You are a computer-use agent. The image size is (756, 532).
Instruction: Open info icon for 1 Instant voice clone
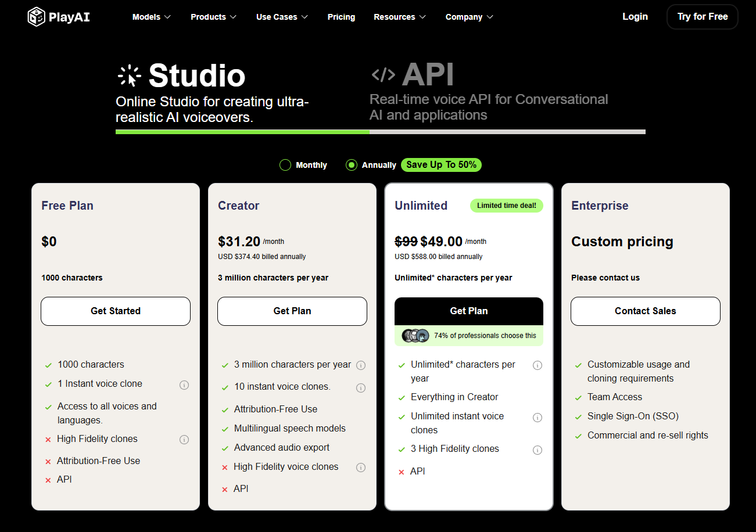pyautogui.click(x=184, y=385)
